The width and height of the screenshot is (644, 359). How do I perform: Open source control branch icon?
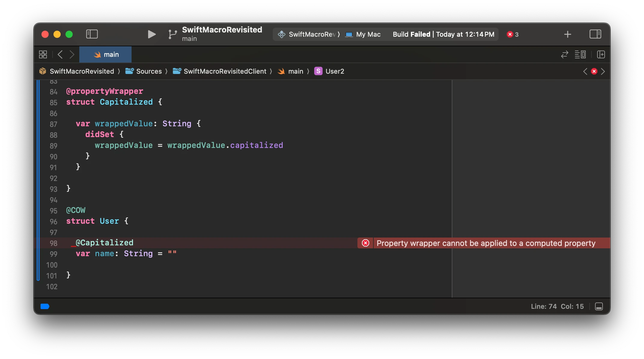[x=172, y=34]
